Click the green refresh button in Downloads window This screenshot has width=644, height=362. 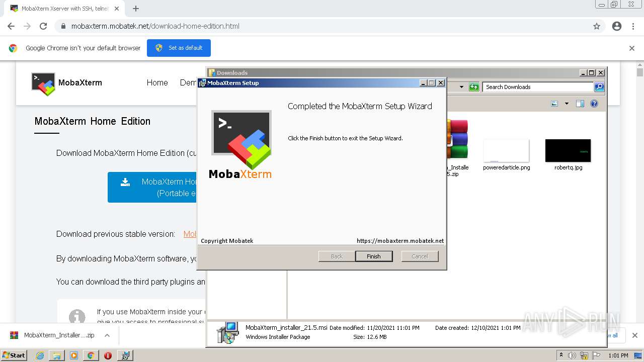(x=473, y=87)
